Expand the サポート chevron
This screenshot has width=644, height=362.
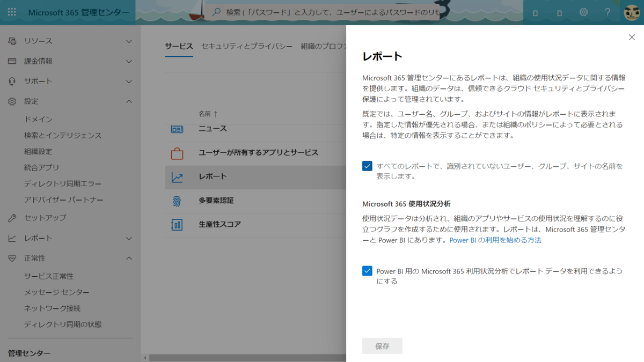coord(129,82)
